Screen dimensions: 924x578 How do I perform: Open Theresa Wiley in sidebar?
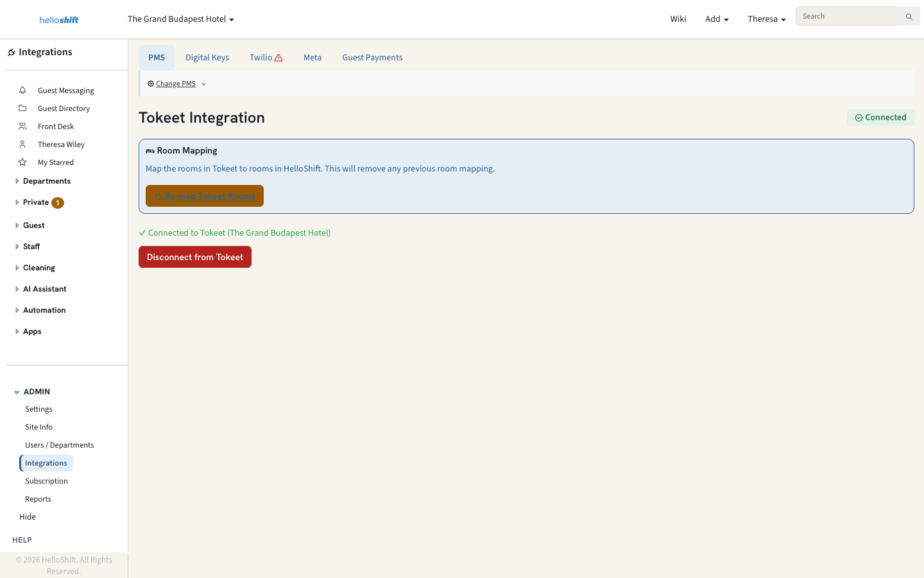[x=62, y=144]
